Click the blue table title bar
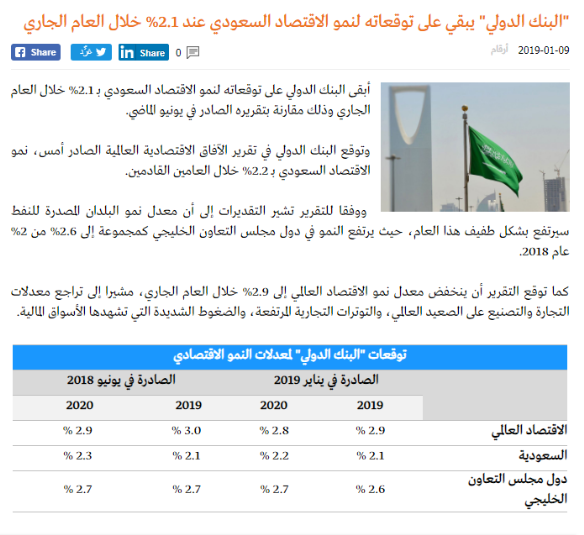 click(x=290, y=357)
